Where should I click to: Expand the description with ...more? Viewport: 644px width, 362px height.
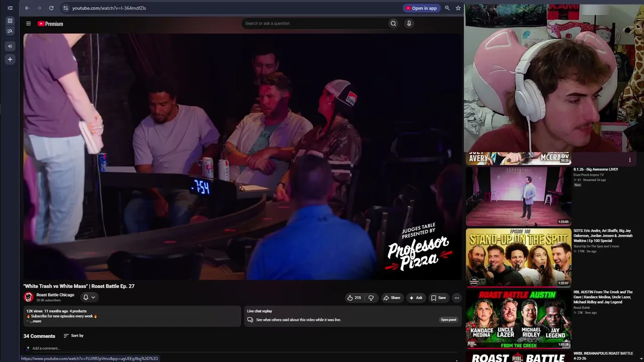click(35, 321)
